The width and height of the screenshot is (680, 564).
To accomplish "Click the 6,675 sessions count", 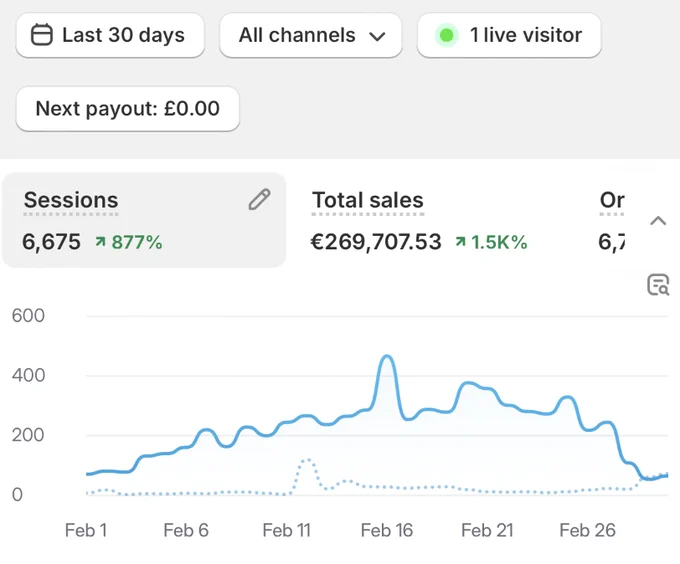I will pos(51,242).
